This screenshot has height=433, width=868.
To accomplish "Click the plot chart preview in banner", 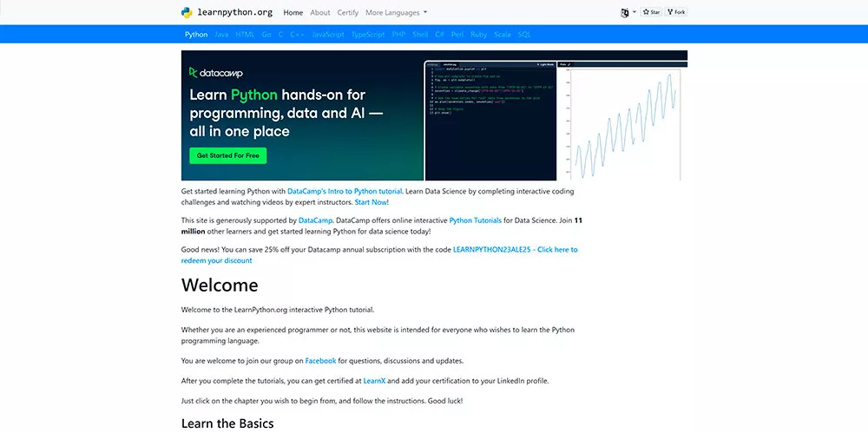I will (622, 121).
